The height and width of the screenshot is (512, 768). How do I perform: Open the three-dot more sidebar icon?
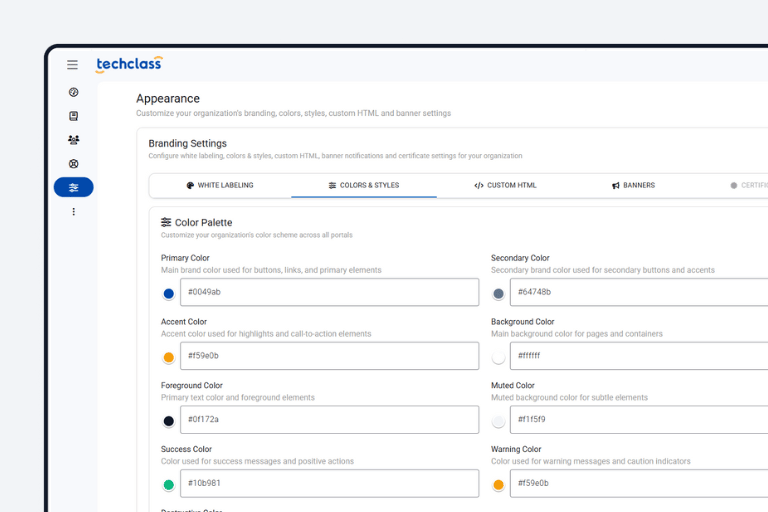point(73,212)
